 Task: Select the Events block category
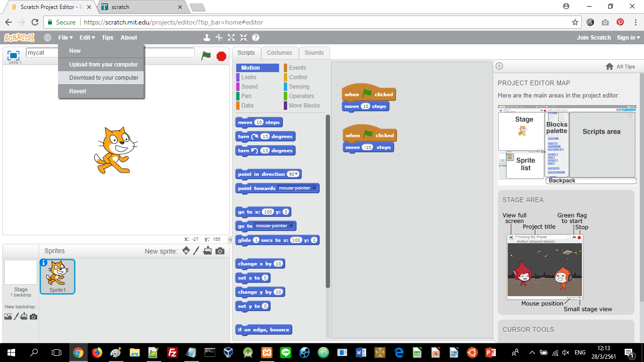point(305,68)
